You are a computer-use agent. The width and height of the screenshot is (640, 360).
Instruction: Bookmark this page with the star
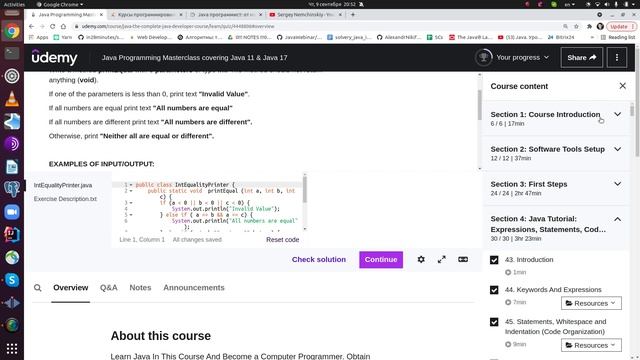point(576,26)
